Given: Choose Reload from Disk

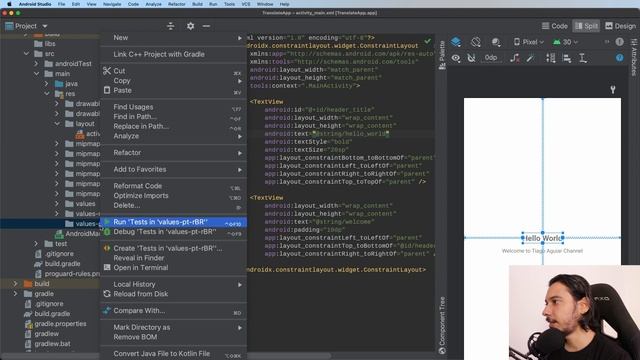Looking at the screenshot, I should point(173,294).
